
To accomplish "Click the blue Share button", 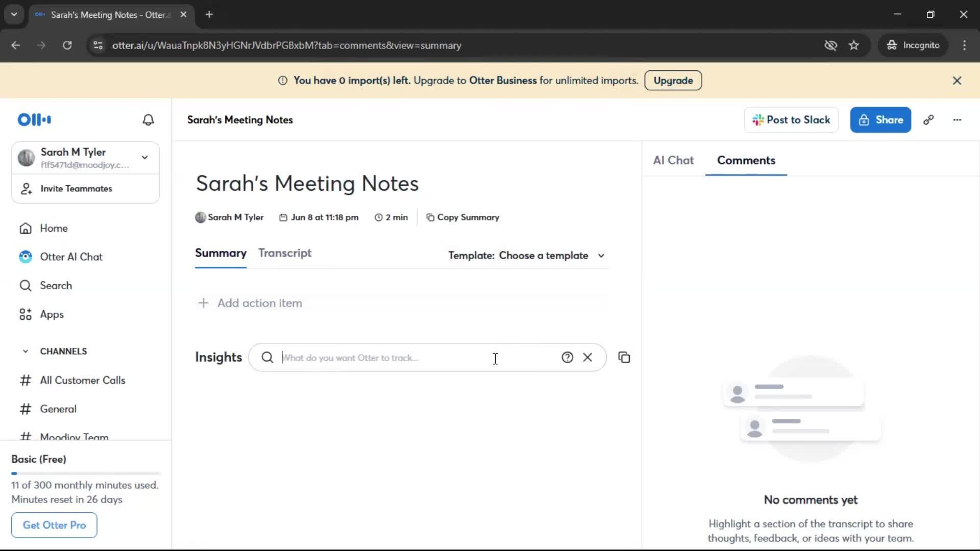I will pos(880,120).
